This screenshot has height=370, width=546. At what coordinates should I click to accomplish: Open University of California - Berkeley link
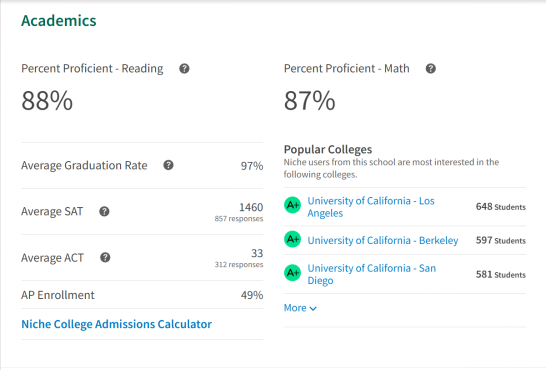[x=383, y=240]
